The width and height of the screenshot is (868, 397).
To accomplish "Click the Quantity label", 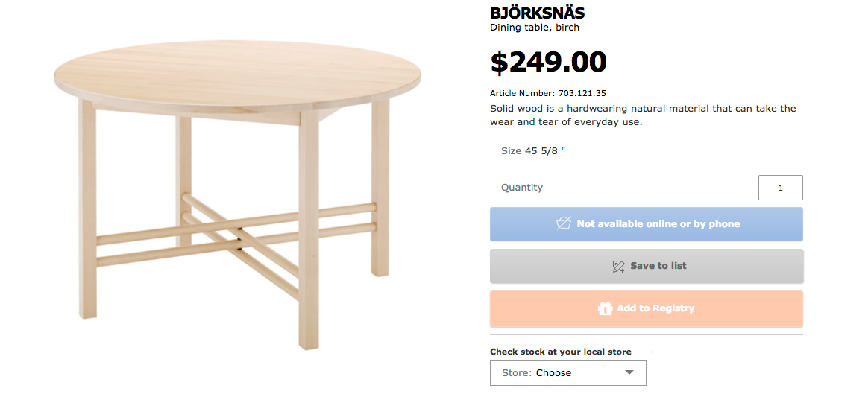I will [522, 188].
